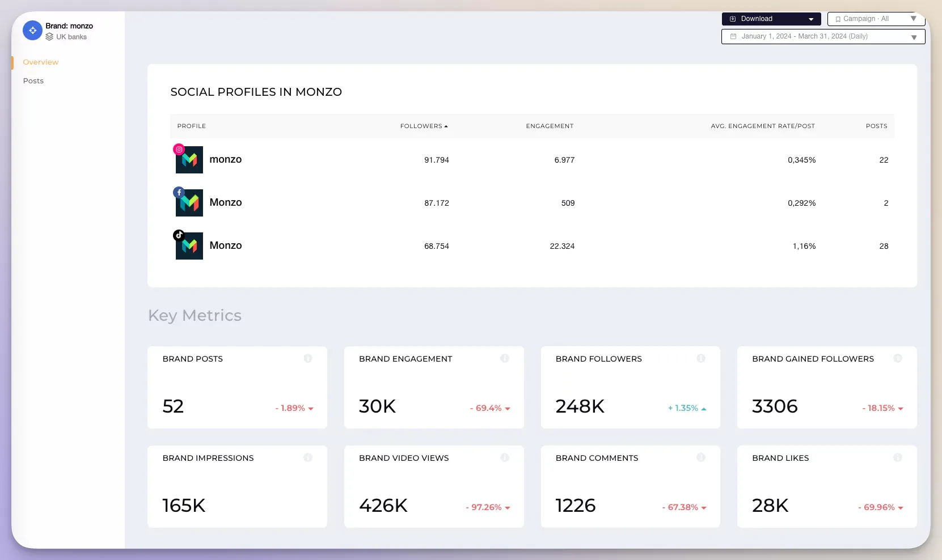
Task: Click the blue brand logo icon
Action: point(32,31)
